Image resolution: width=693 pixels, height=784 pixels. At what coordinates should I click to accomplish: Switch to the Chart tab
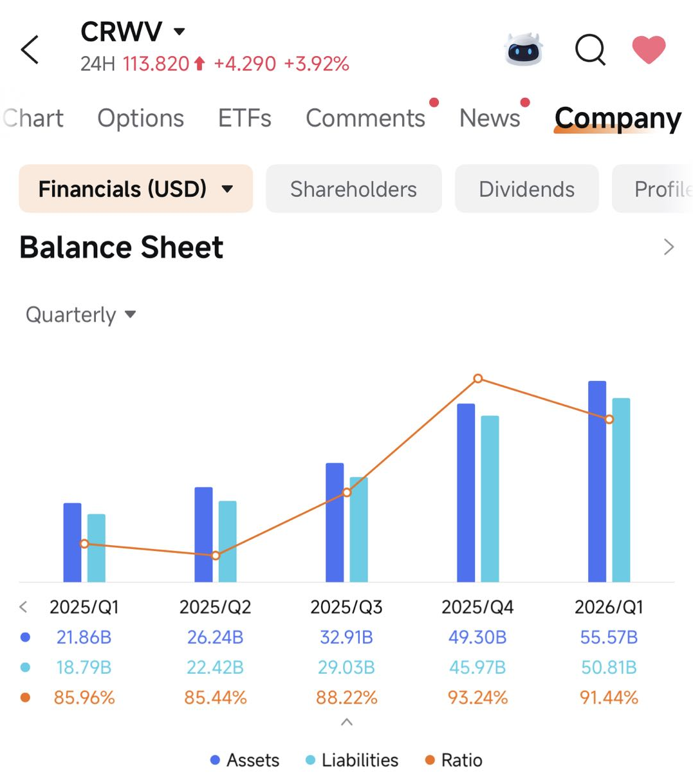coord(32,118)
